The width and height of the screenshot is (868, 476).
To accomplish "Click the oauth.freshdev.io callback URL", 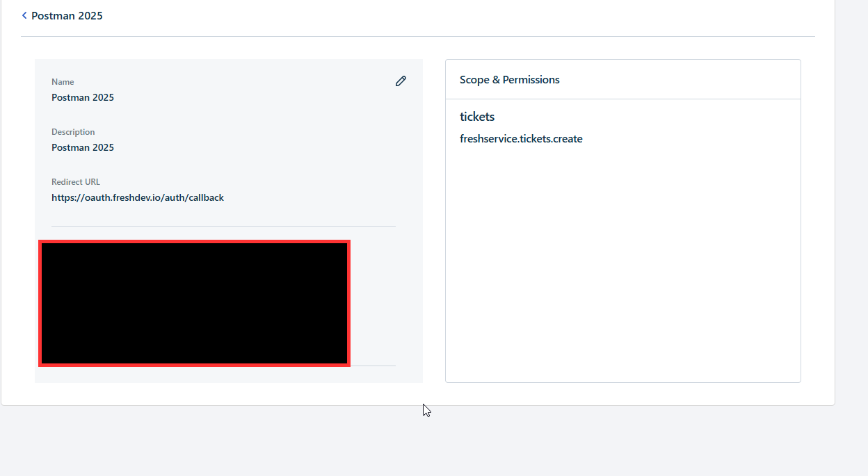I will click(x=138, y=197).
